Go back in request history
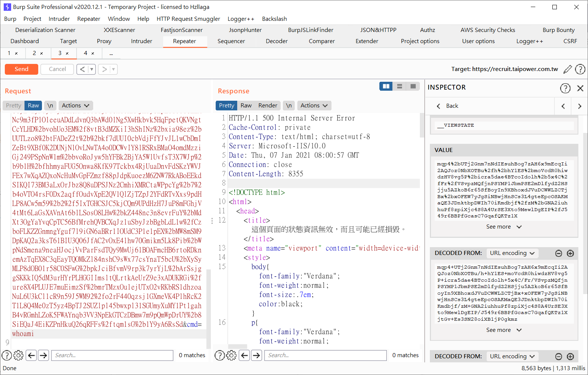The height and width of the screenshot is (375, 588). 82,69
